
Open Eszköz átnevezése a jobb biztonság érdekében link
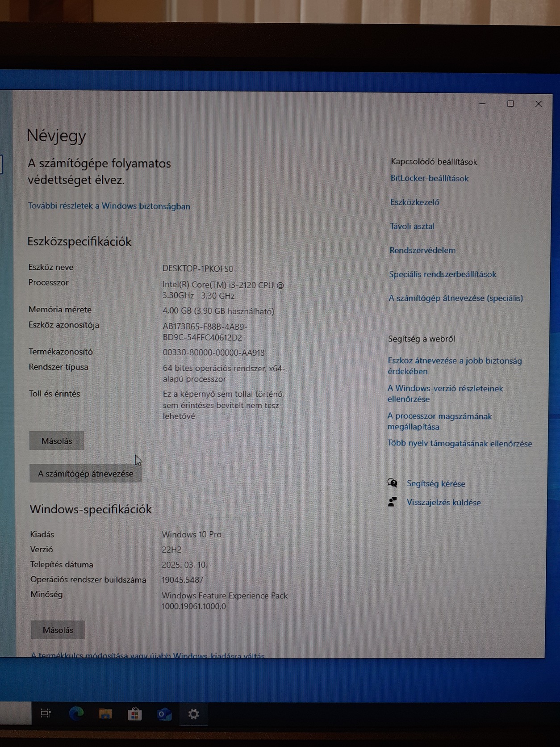455,366
